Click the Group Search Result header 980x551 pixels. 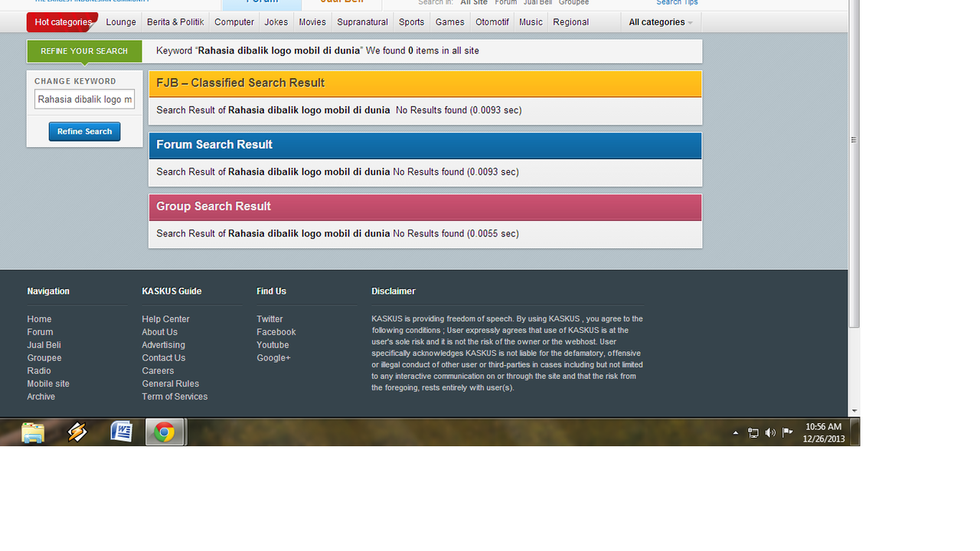click(425, 207)
